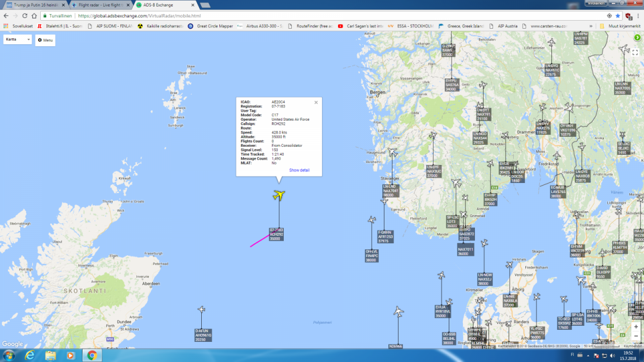
Task: Select the LN-LND NAX7041 aircraft icon
Action: pos(392,152)
